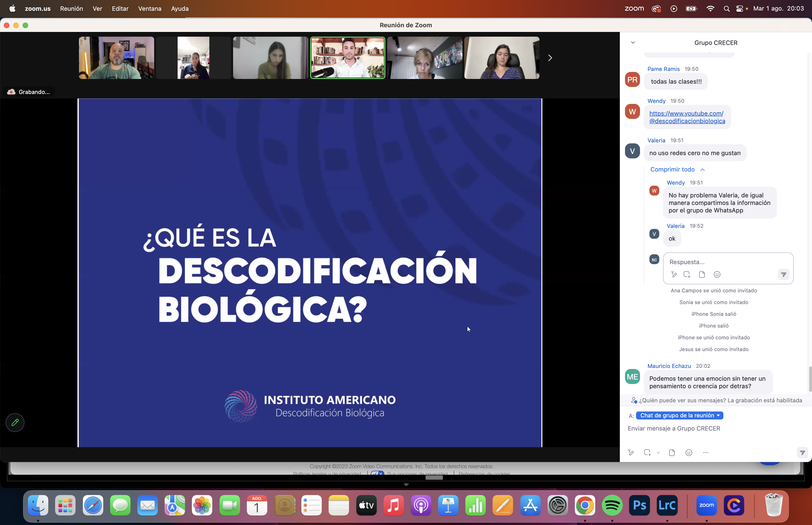This screenshot has width=812, height=525.
Task: Collapse chat panel with top chevron
Action: tap(633, 43)
